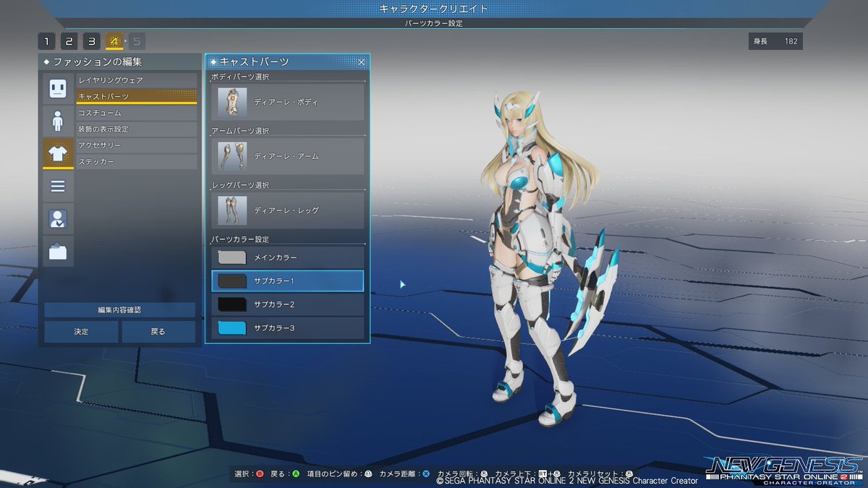Click the サブカラー3 label
This screenshot has height=488, width=868.
click(x=274, y=328)
